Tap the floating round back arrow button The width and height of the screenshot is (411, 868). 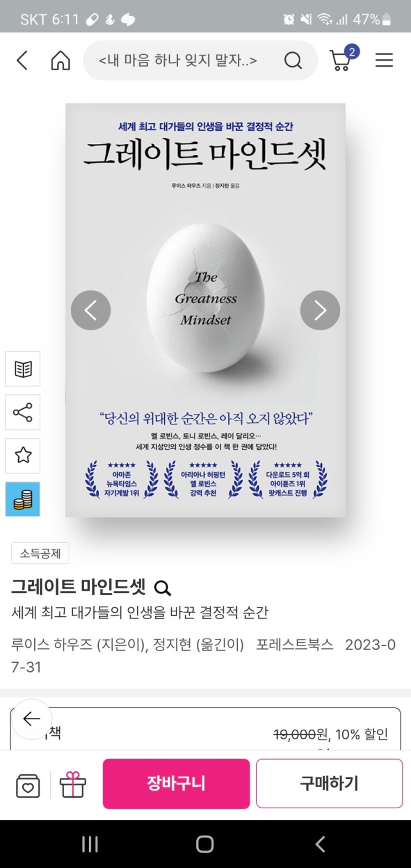pyautogui.click(x=32, y=719)
